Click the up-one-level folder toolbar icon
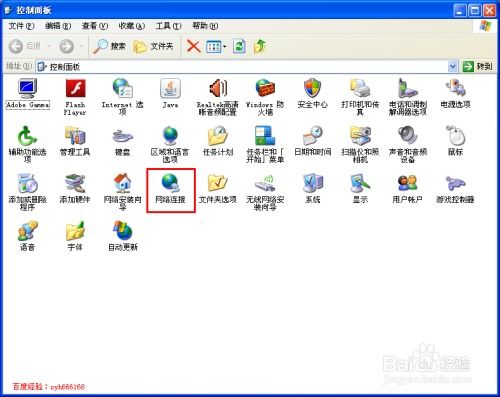Viewport: 500px width, 397px height. [x=260, y=46]
